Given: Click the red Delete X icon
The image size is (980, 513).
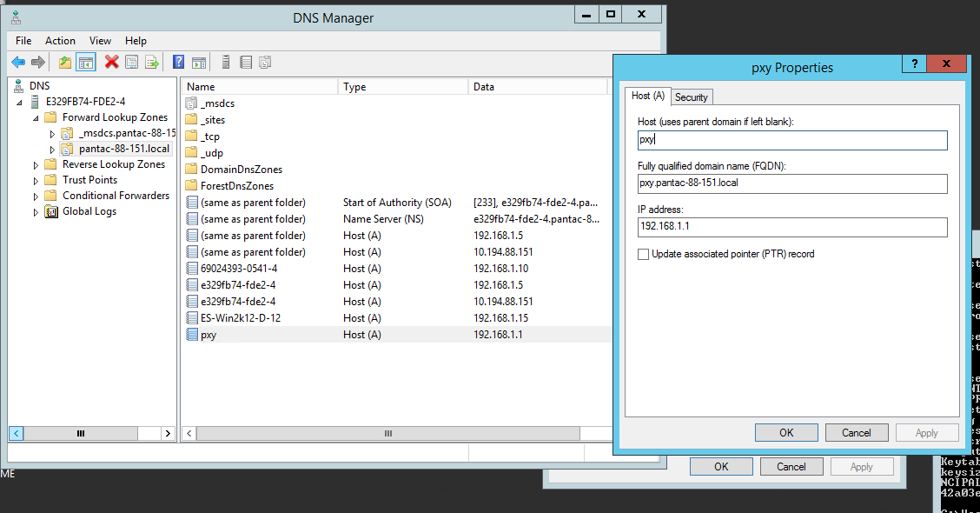Looking at the screenshot, I should pyautogui.click(x=111, y=62).
